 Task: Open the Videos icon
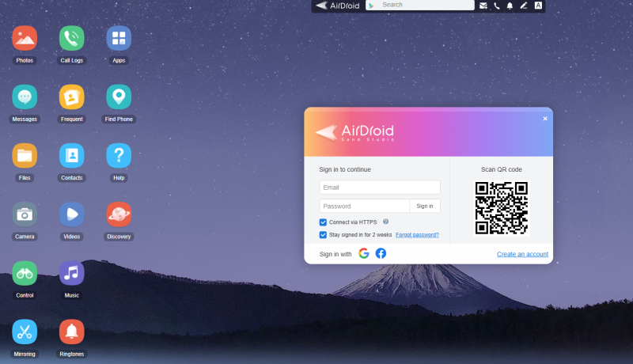(72, 214)
